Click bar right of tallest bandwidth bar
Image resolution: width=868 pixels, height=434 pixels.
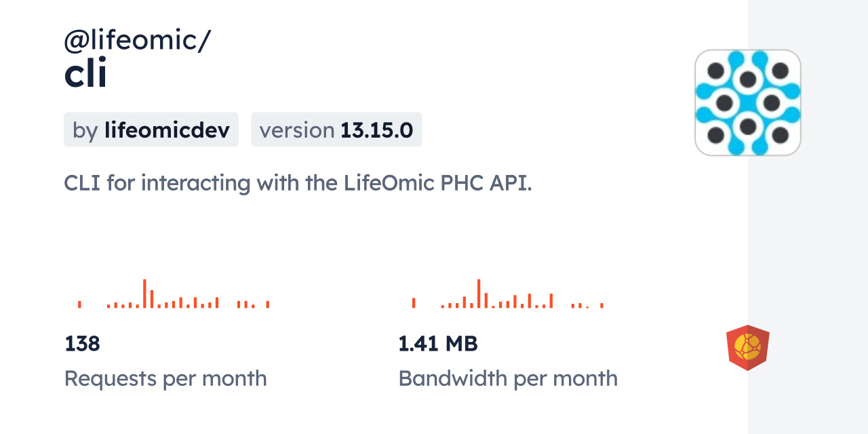(486, 300)
